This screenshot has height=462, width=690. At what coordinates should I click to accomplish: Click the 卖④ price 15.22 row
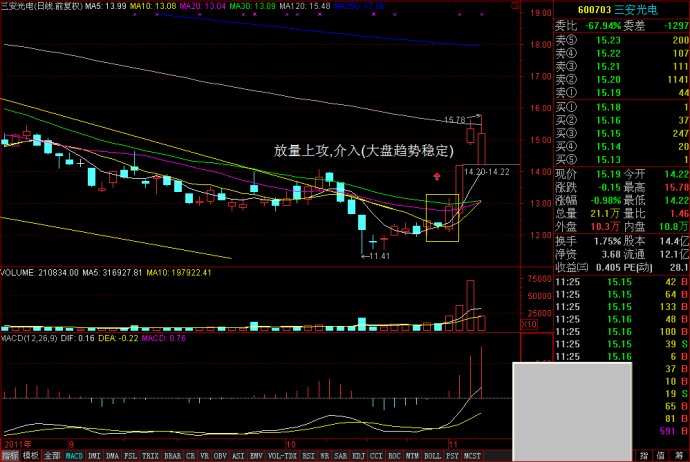[x=621, y=54]
